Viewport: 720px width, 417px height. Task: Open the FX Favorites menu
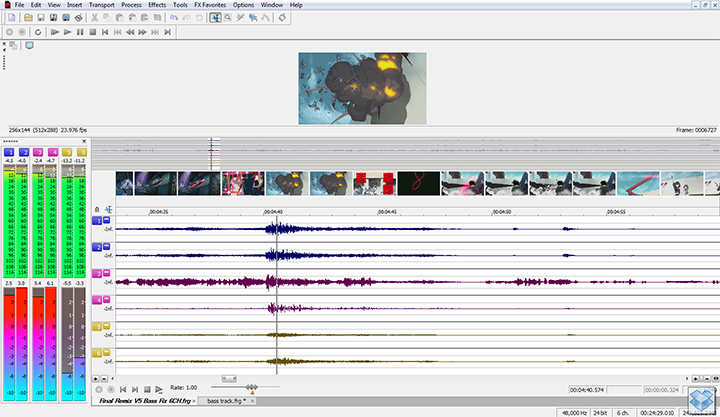coord(211,5)
